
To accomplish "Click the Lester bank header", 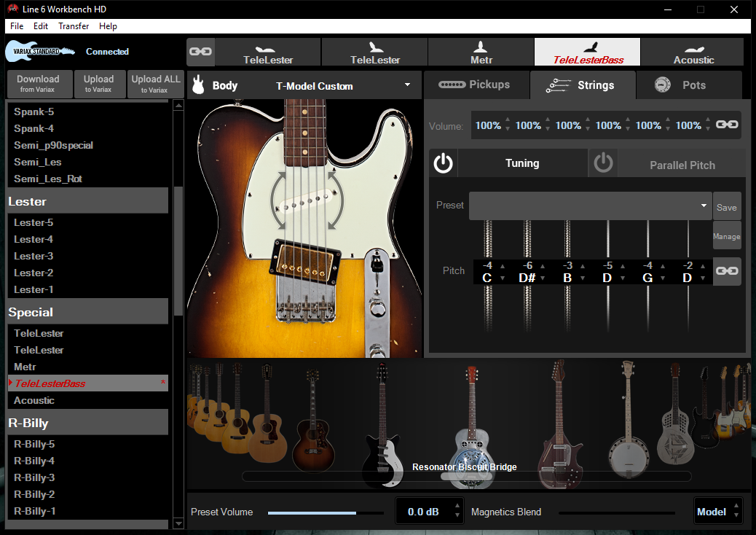I will point(87,201).
